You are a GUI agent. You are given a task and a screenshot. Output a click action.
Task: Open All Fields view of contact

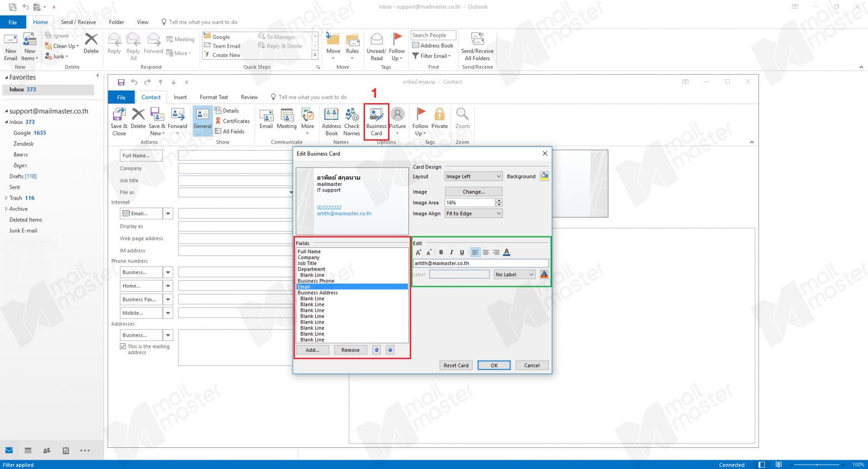point(230,131)
